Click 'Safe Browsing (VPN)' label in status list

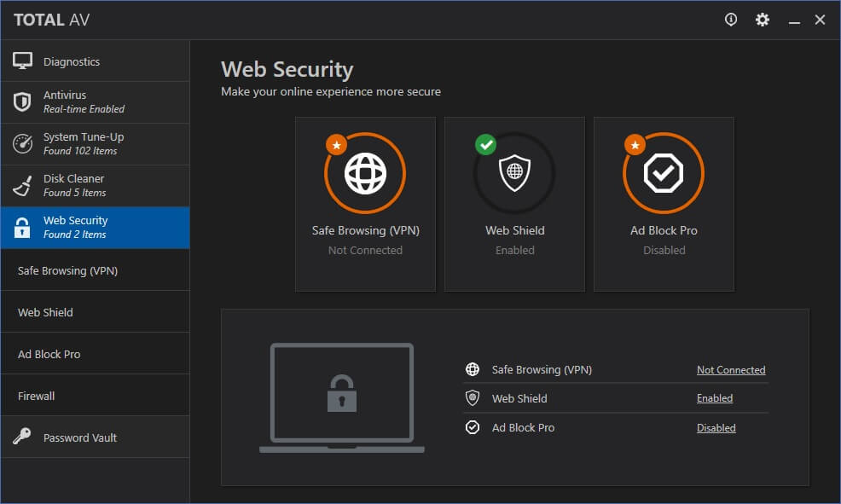click(x=542, y=369)
